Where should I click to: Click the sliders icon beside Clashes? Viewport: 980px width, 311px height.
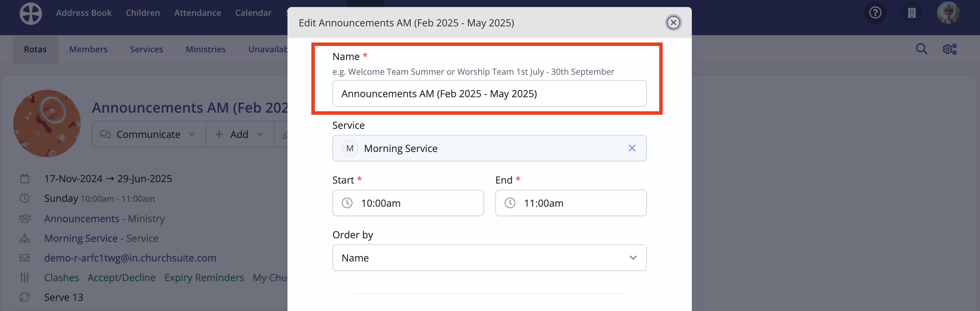(25, 278)
